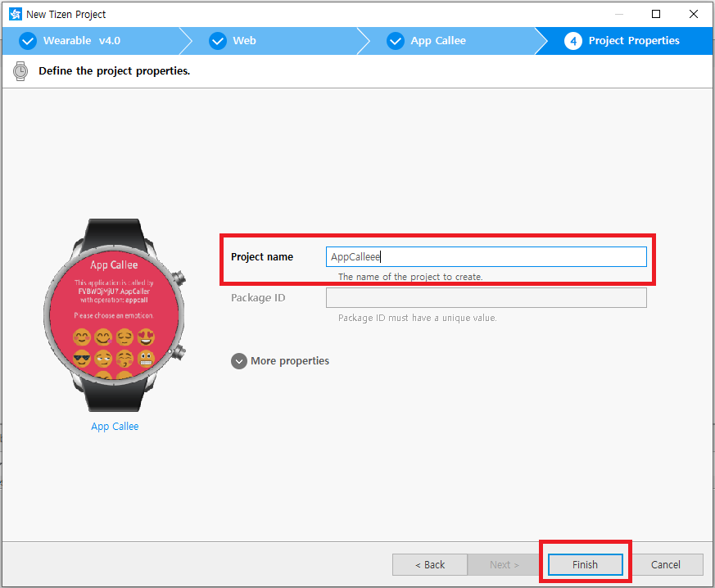Click the Package ID field
This screenshot has height=588, width=715.
tap(486, 297)
